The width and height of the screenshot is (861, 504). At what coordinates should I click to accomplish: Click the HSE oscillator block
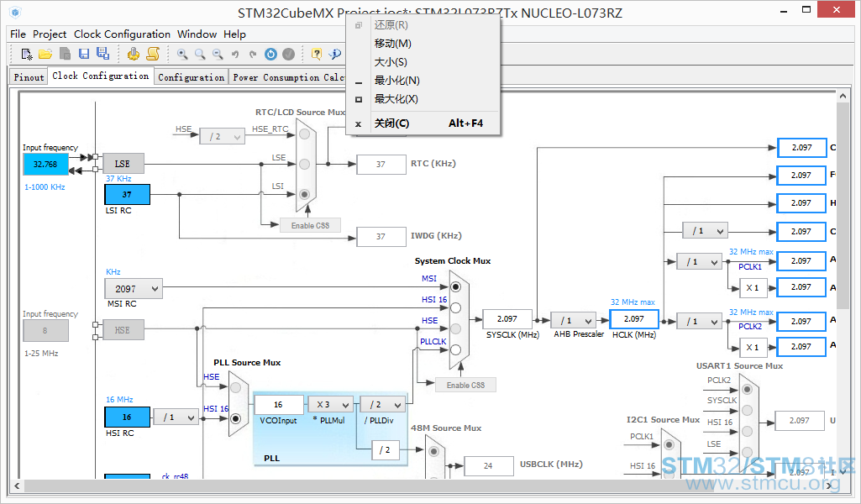click(x=123, y=330)
